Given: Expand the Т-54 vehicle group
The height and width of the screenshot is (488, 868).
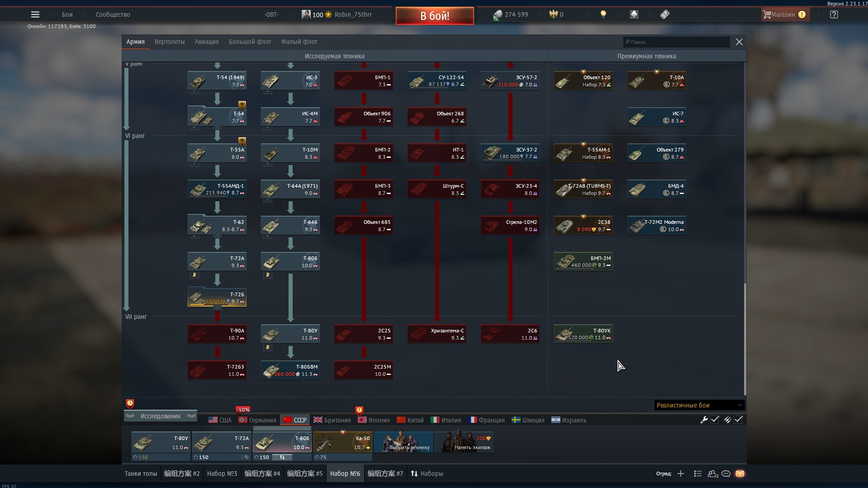Looking at the screenshot, I should (217, 128).
